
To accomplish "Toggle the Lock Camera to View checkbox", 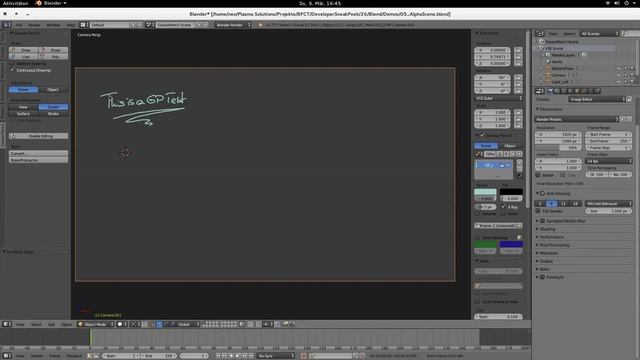I will coord(477,301).
